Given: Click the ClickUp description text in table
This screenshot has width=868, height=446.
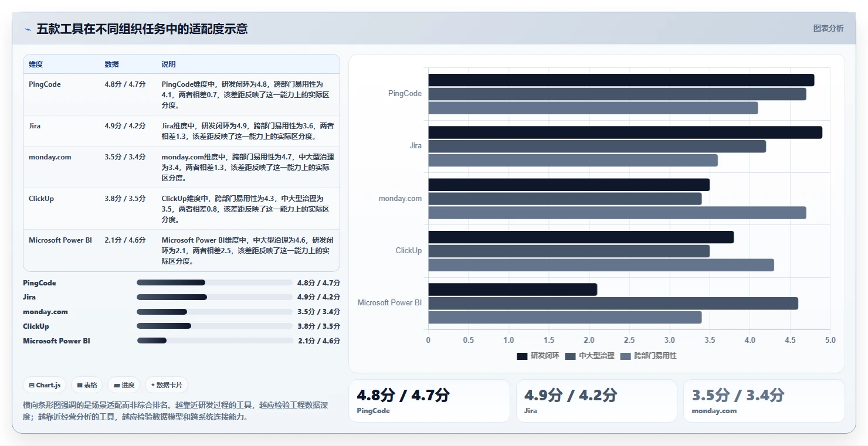Looking at the screenshot, I should coord(246,209).
